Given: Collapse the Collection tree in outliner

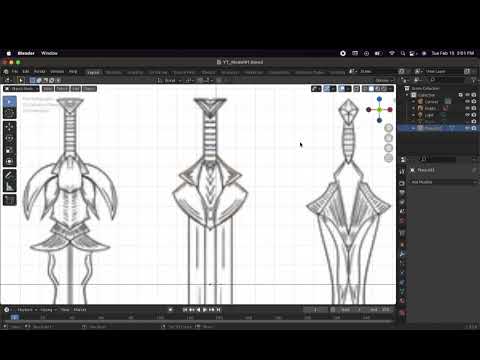Looking at the screenshot, I should coord(407,95).
